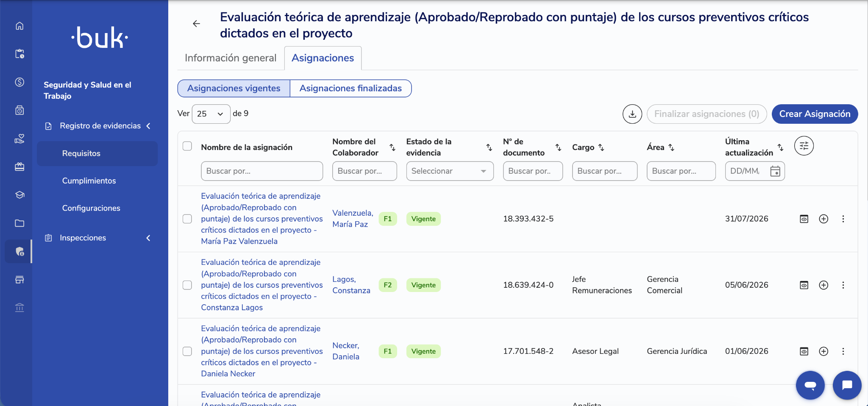Image resolution: width=868 pixels, height=406 pixels.
Task: Focus the assignment name search field
Action: click(262, 171)
